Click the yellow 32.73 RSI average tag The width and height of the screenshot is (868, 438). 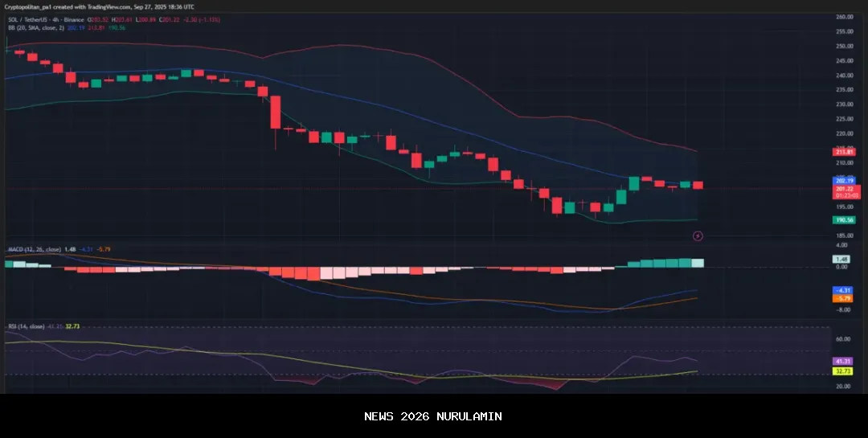pos(844,371)
